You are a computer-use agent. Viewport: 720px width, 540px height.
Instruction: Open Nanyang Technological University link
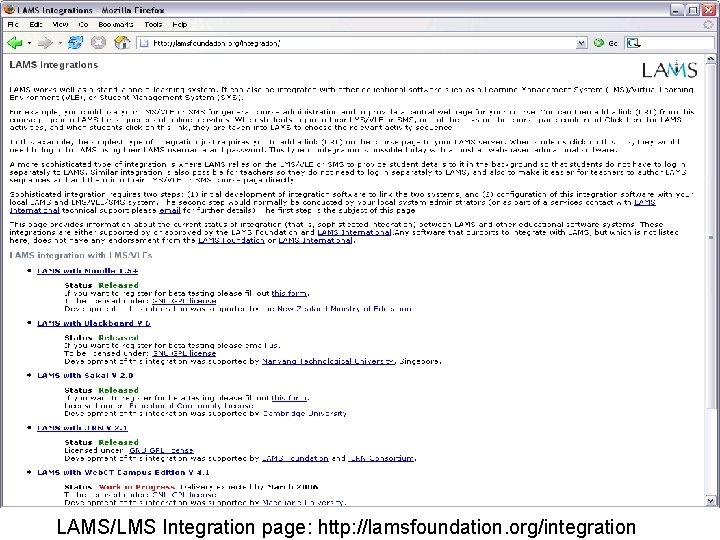328,361
